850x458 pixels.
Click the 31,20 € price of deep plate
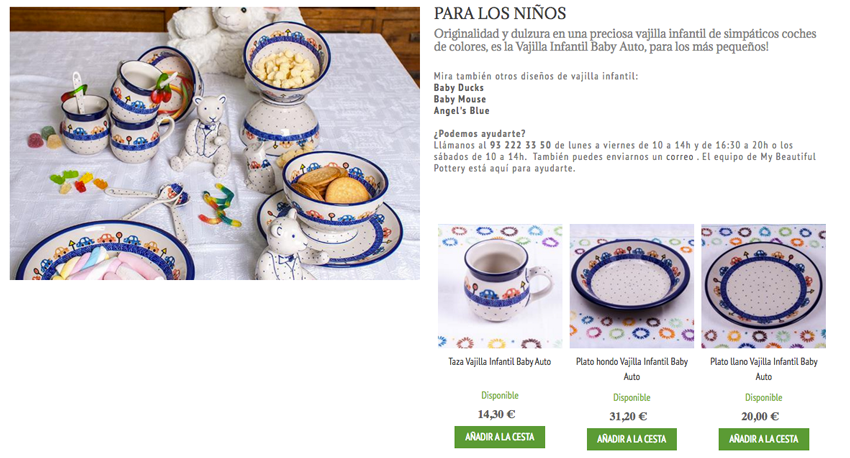click(628, 416)
